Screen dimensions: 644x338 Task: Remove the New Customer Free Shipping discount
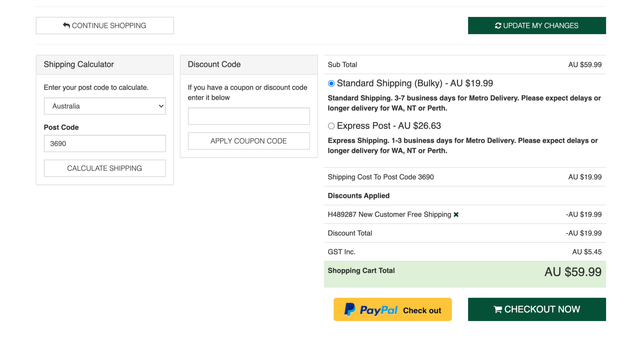click(x=456, y=214)
